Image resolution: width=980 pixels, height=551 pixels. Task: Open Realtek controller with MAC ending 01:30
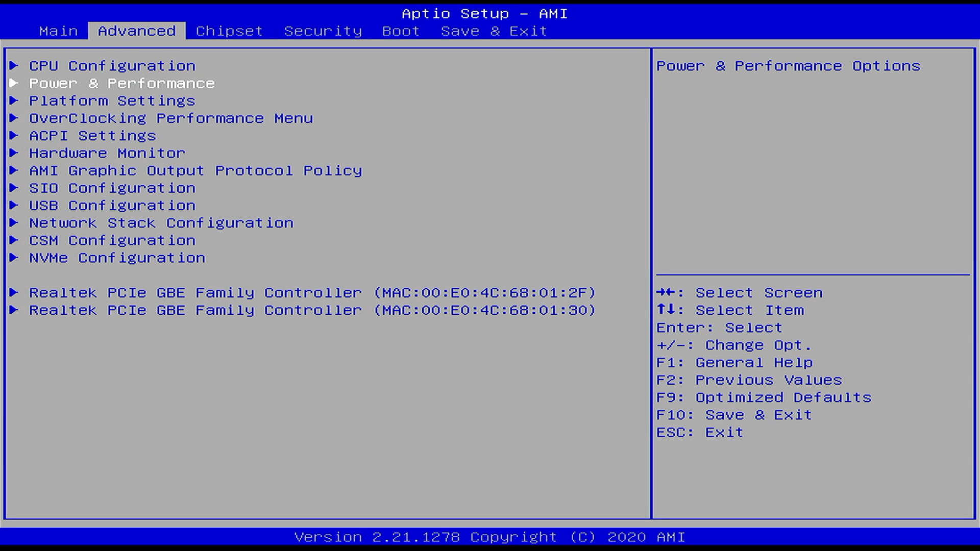[x=312, y=310]
